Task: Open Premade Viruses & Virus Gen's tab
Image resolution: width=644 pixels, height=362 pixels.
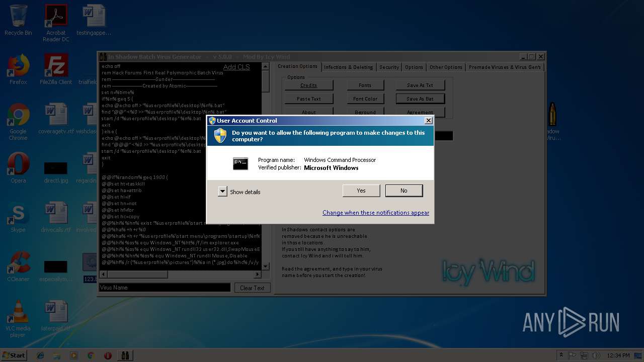Action: click(505, 67)
